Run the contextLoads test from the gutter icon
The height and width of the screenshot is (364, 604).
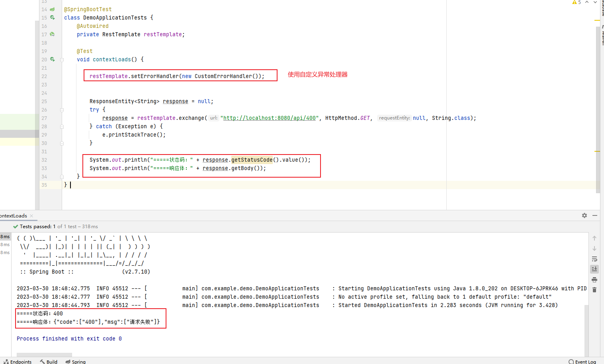click(x=52, y=59)
